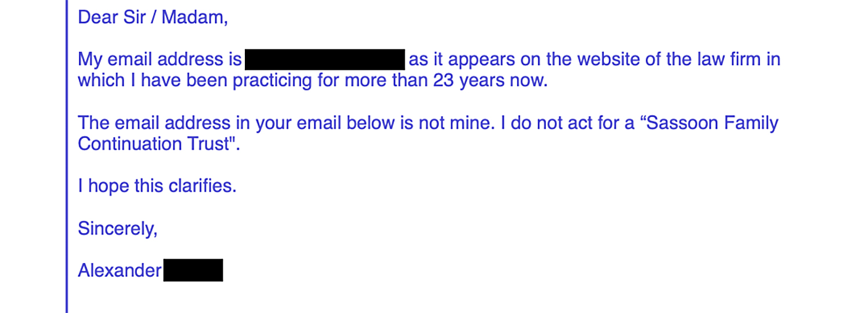Click the phrase "My email address is"
This screenshot has height=313, width=868.
pyautogui.click(x=160, y=60)
